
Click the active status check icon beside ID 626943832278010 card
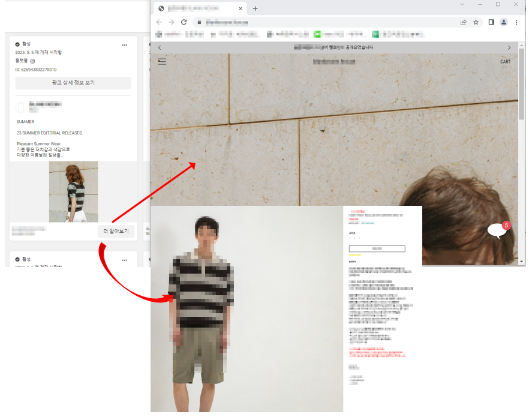(17, 44)
